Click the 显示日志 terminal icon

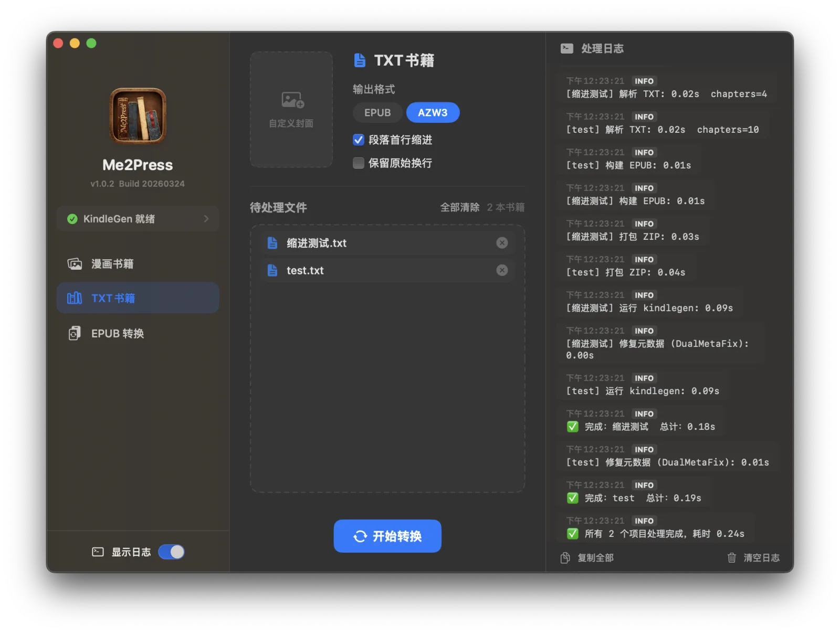(98, 552)
